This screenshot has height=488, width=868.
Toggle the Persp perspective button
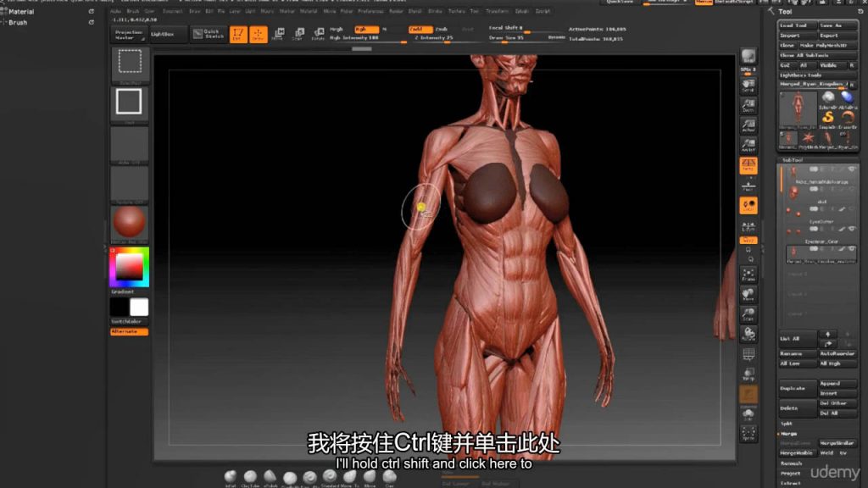(748, 165)
